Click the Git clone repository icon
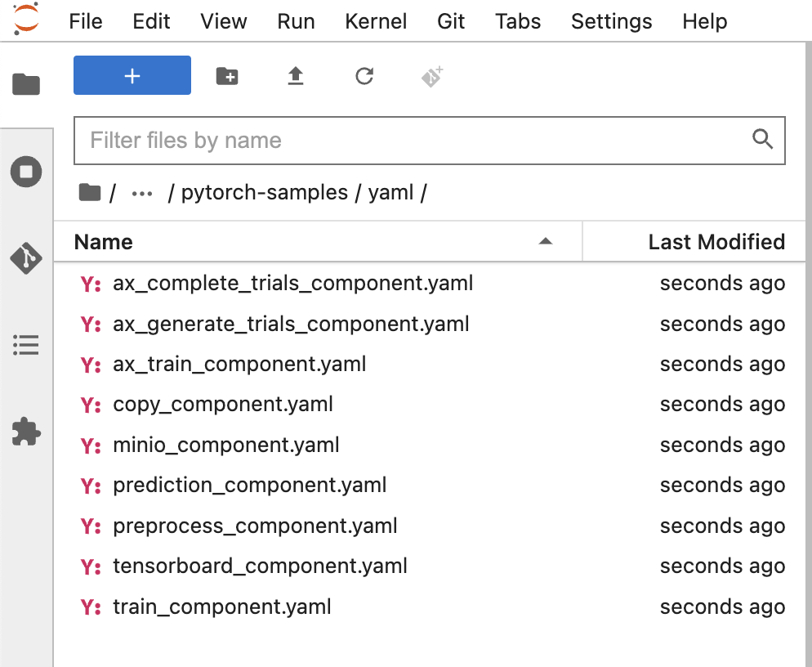Image resolution: width=812 pixels, height=667 pixels. coord(432,76)
